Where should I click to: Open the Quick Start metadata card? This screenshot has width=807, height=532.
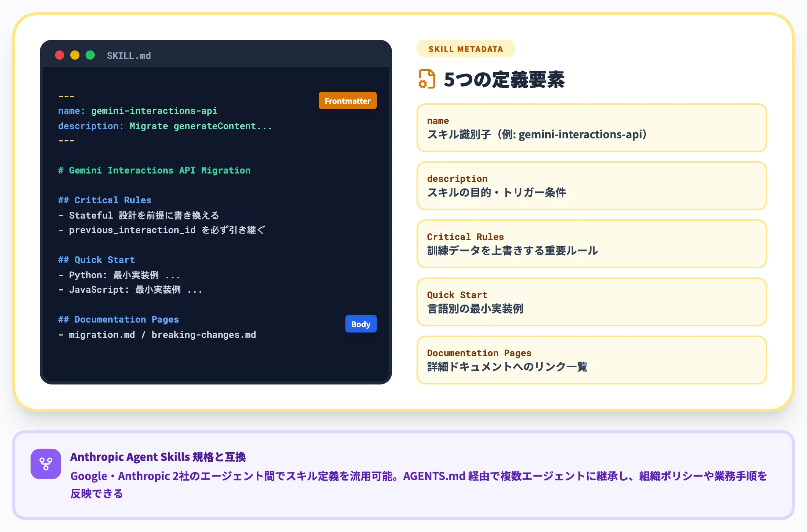pyautogui.click(x=591, y=302)
